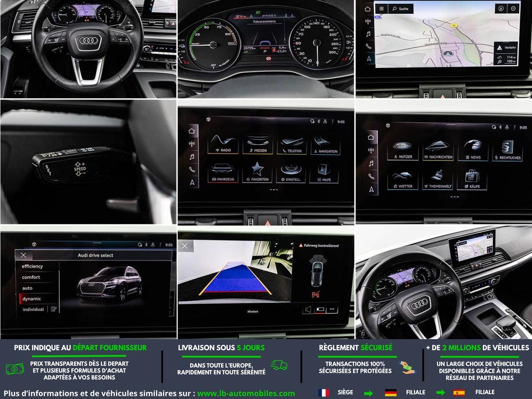Open the cruise control stalk photo
This screenshot has height=399, width=532.
click(x=88, y=162)
